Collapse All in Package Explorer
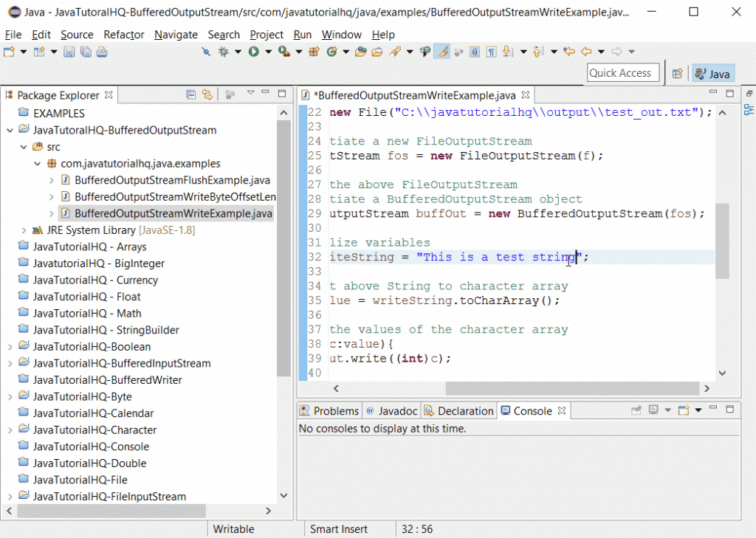 coord(190,94)
